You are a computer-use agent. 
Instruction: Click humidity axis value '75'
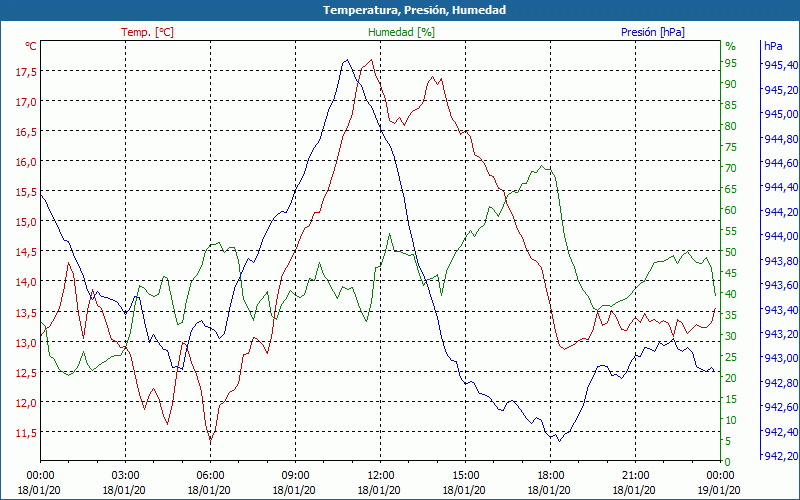click(x=731, y=147)
